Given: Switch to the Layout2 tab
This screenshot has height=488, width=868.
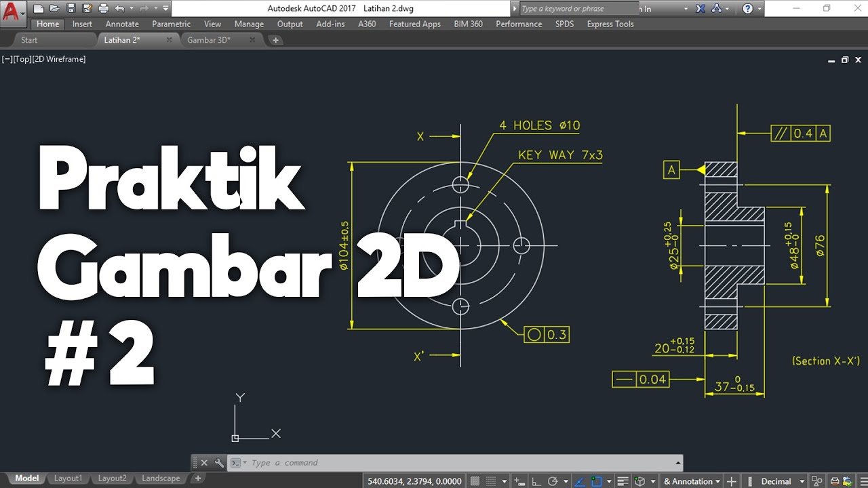Looking at the screenshot, I should (x=112, y=479).
